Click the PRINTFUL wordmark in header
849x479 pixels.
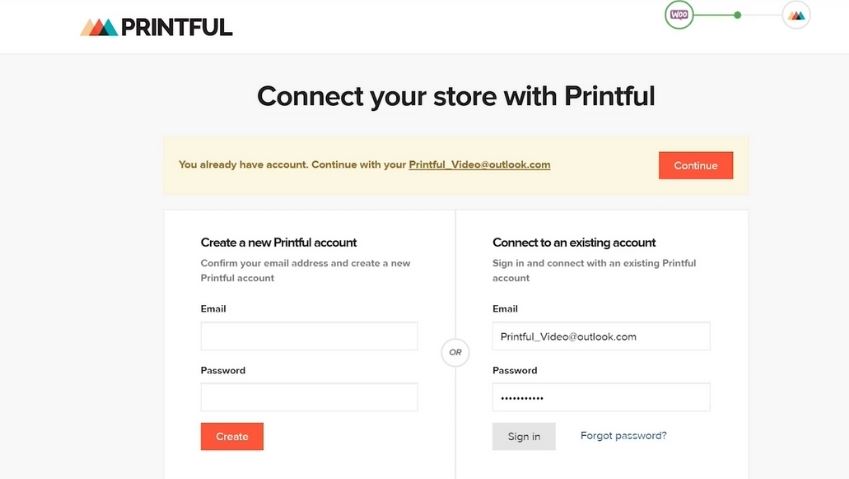[x=177, y=27]
